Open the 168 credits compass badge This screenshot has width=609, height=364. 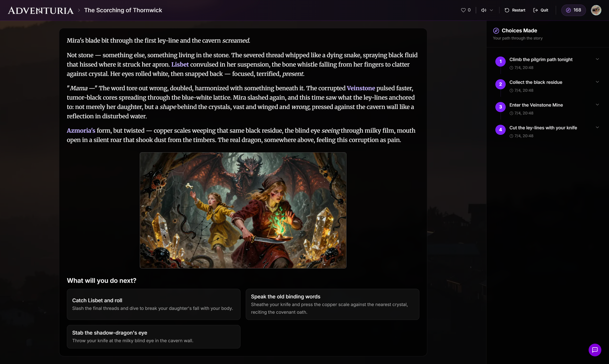click(573, 10)
